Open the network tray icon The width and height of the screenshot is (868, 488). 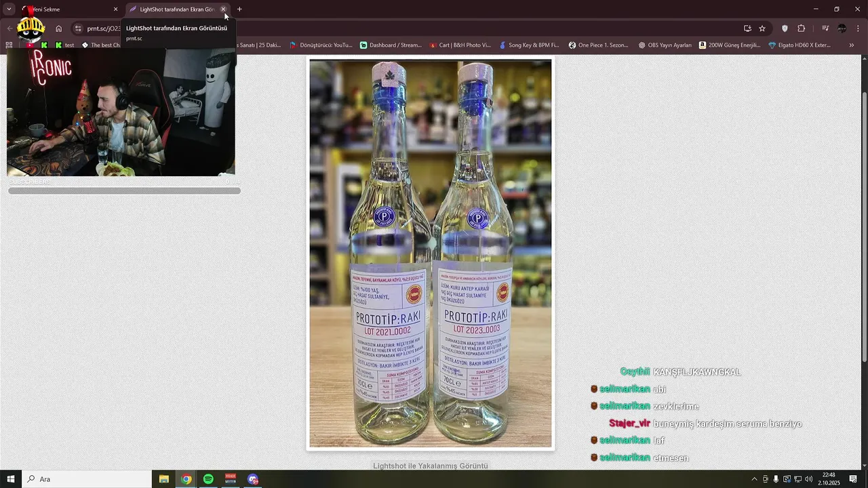(x=797, y=479)
